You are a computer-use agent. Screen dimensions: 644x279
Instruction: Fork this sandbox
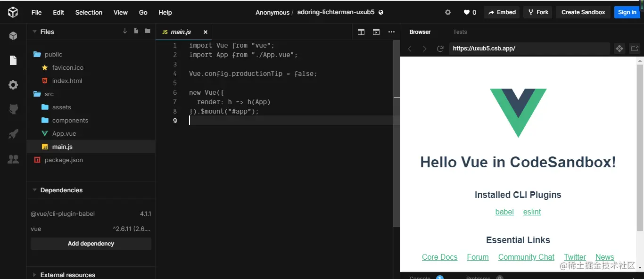tap(538, 12)
